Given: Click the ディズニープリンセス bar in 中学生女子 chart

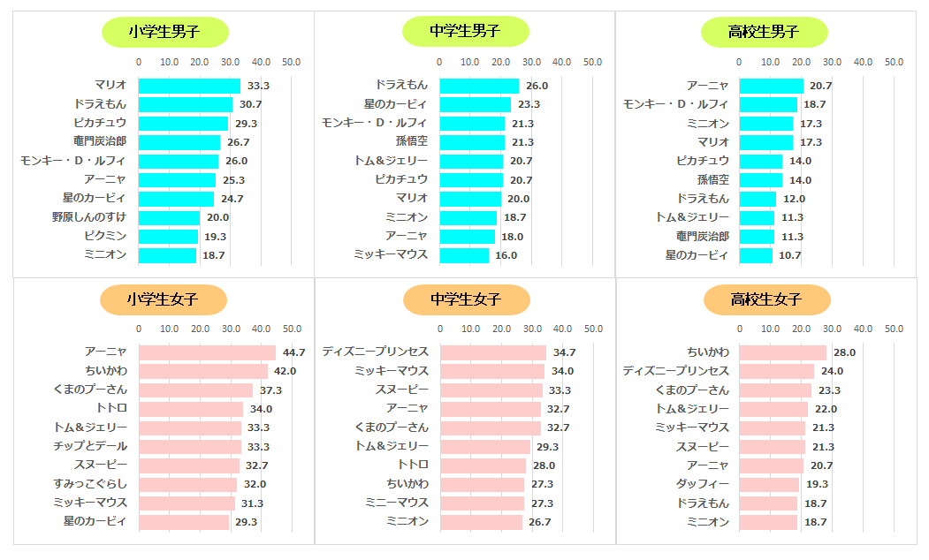Looking at the screenshot, I should [493, 352].
